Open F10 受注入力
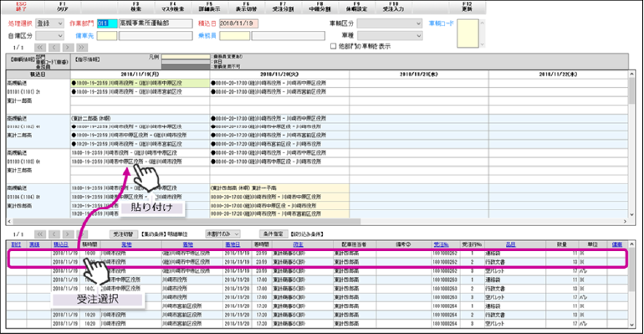 [x=393, y=7]
